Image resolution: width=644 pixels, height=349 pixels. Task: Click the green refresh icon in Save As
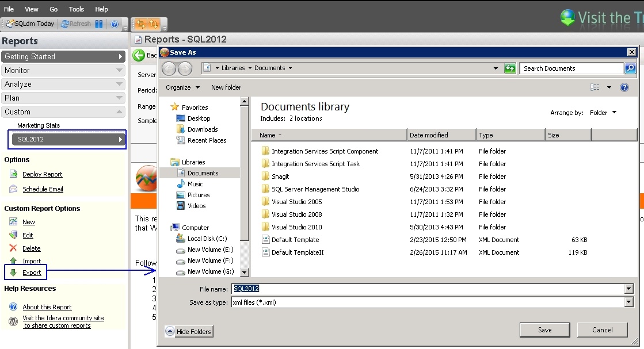[x=510, y=68]
